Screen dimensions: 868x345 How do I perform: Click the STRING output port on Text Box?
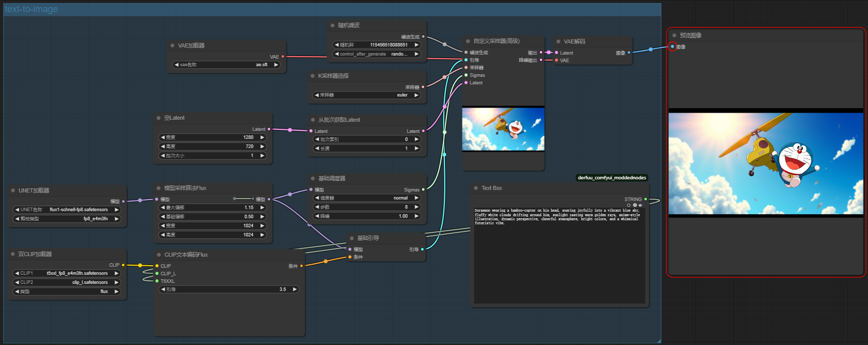tap(645, 199)
